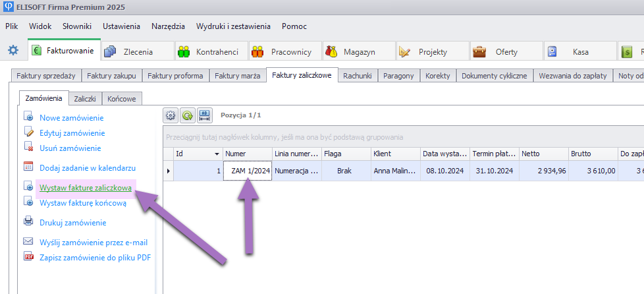Click the grid settings gear icon above table

click(x=171, y=115)
